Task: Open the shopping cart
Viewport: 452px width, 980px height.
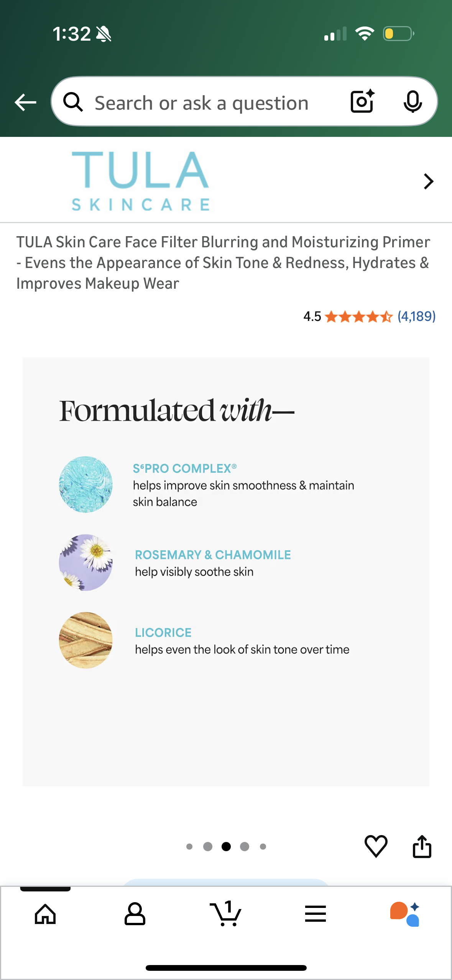Action: point(226,914)
